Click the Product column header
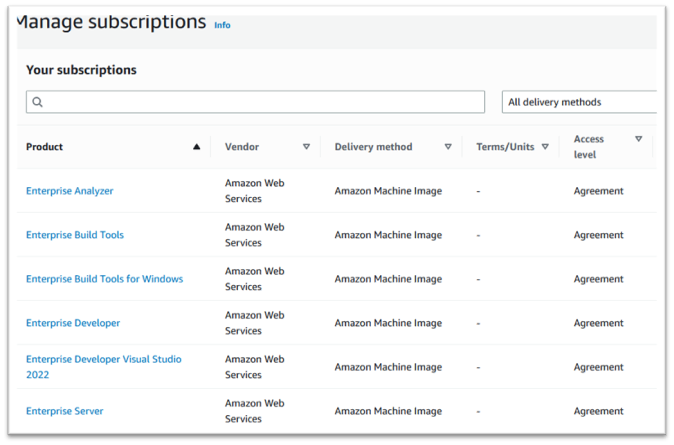Image resolution: width=674 pixels, height=445 pixels. pos(45,147)
